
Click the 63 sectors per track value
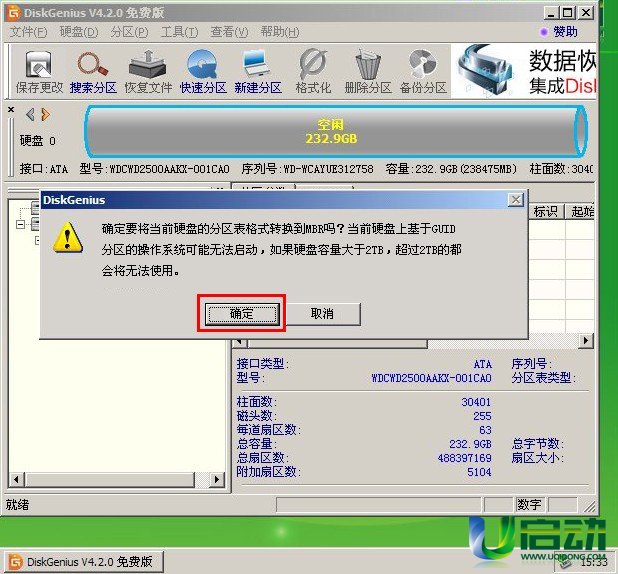coord(485,430)
